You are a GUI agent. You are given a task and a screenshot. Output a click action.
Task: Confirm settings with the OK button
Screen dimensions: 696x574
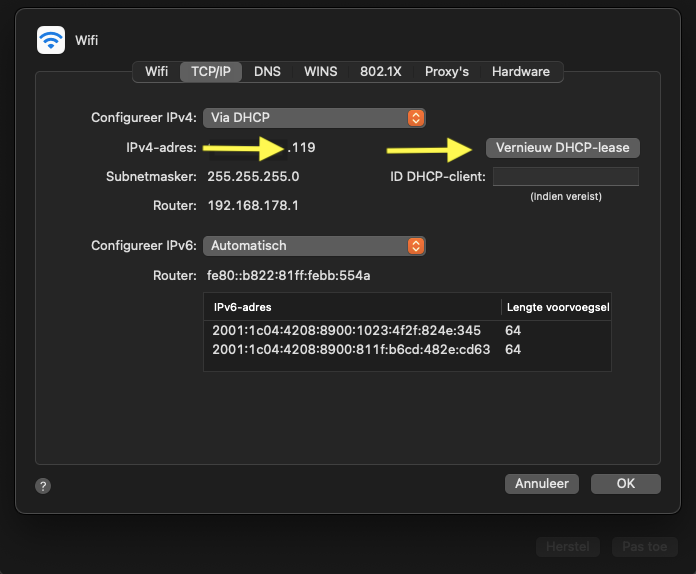pyautogui.click(x=625, y=484)
